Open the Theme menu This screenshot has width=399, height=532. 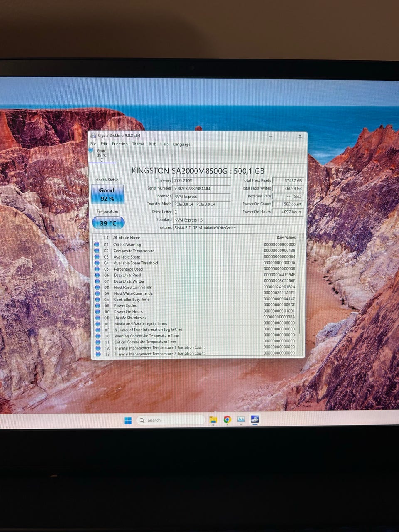pos(138,144)
